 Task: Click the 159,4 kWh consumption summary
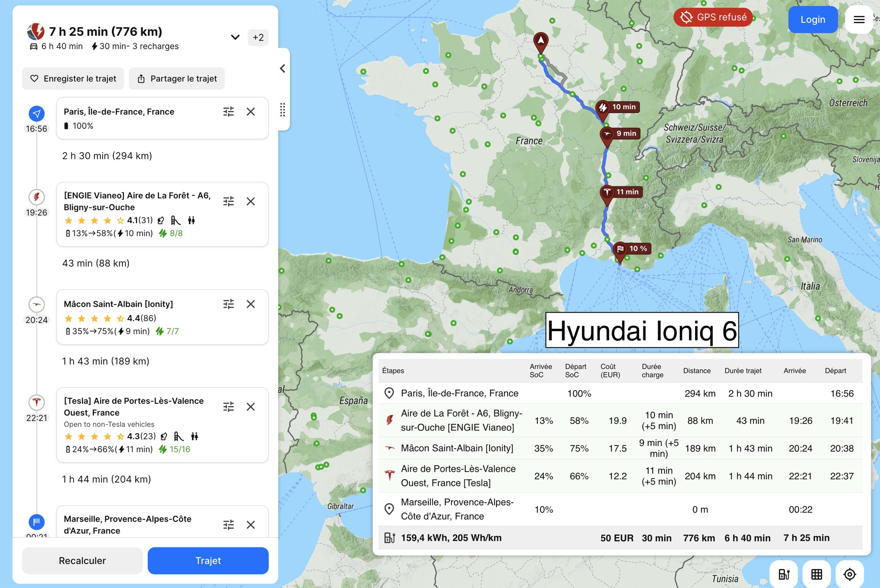[x=451, y=538]
